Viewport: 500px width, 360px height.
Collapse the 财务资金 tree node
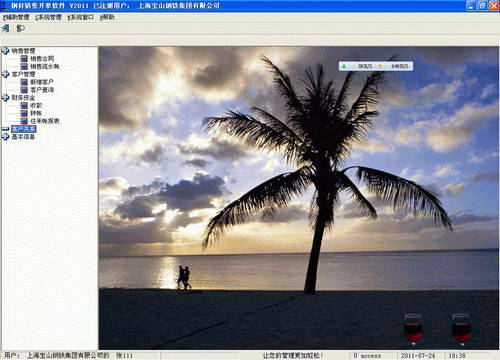tap(5, 97)
